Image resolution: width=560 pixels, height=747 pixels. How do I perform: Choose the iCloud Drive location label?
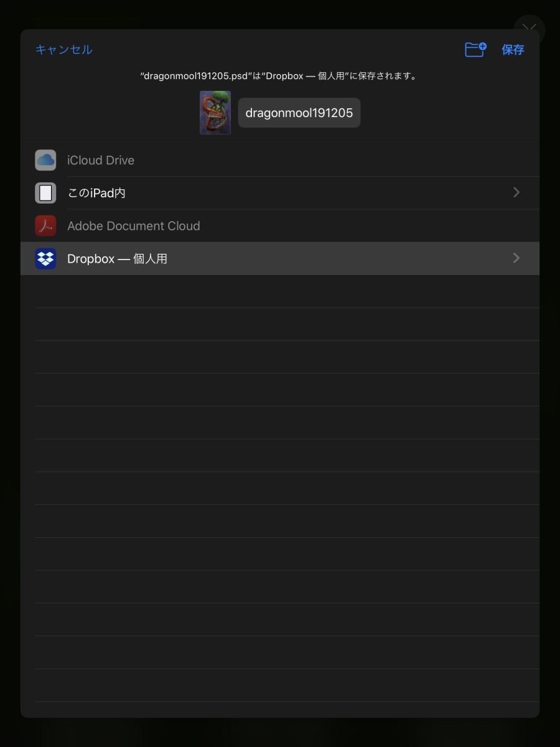(101, 160)
